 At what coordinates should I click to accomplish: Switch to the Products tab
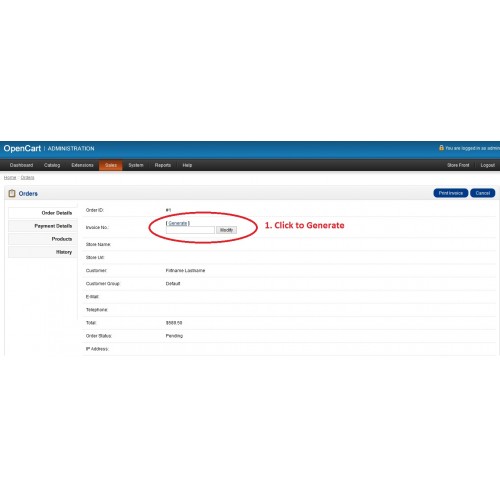43,239
